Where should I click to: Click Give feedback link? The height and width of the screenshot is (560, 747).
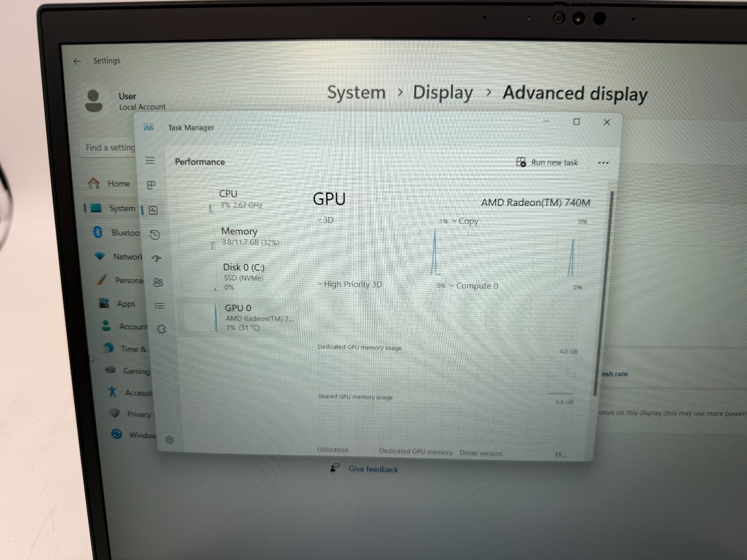tap(373, 469)
